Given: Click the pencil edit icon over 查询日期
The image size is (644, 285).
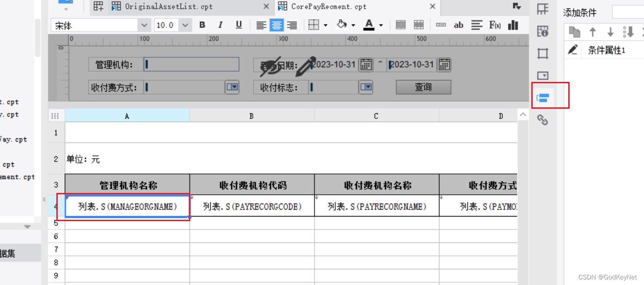Looking at the screenshot, I should tap(305, 66).
